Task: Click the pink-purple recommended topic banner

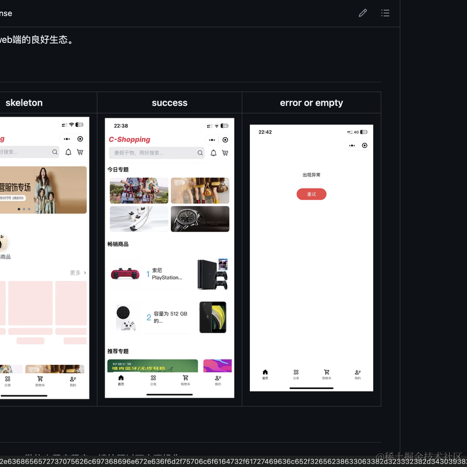Action: pyautogui.click(x=217, y=366)
